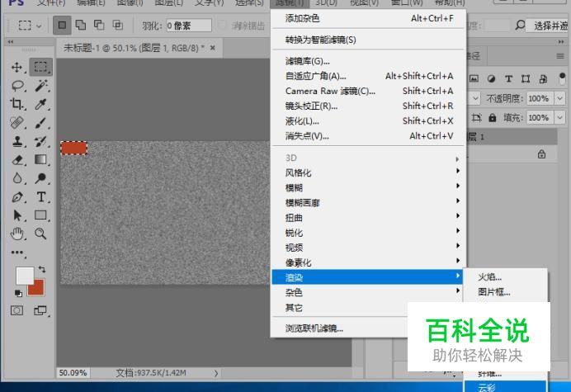Change the screen mode
The image size is (571, 392).
[40, 310]
